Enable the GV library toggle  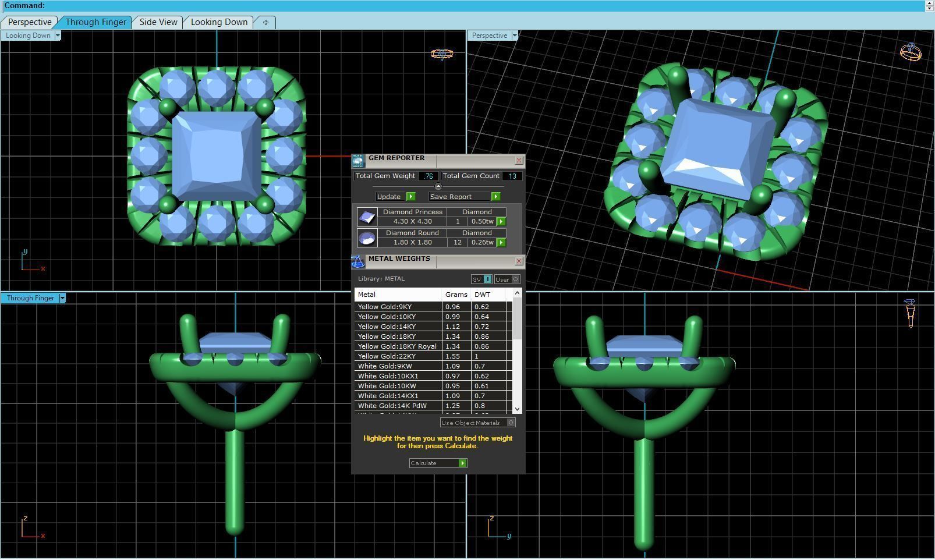coord(481,279)
